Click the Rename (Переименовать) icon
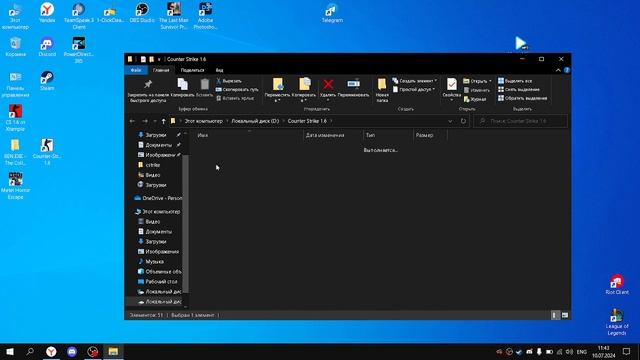The height and width of the screenshot is (360, 640). 353,84
